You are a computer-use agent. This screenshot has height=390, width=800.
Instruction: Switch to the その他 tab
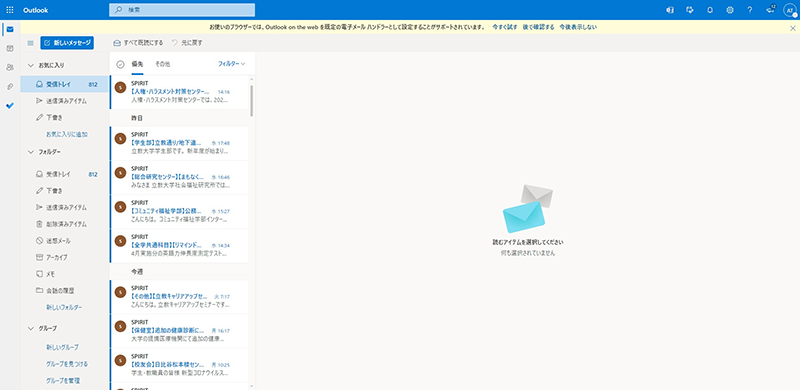click(x=162, y=64)
